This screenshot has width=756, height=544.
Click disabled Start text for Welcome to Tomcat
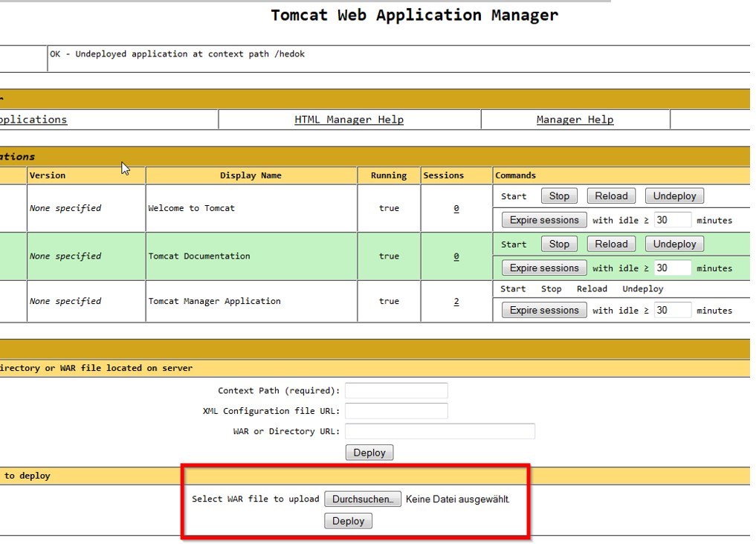514,196
